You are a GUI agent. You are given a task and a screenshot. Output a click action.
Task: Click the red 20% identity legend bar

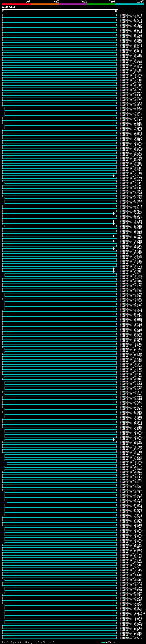pos(16,4)
